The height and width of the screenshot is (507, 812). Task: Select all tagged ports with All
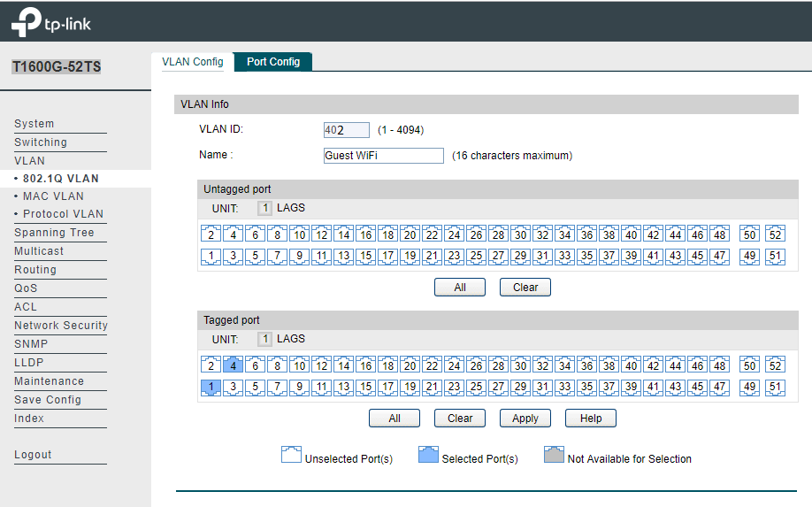[395, 419]
